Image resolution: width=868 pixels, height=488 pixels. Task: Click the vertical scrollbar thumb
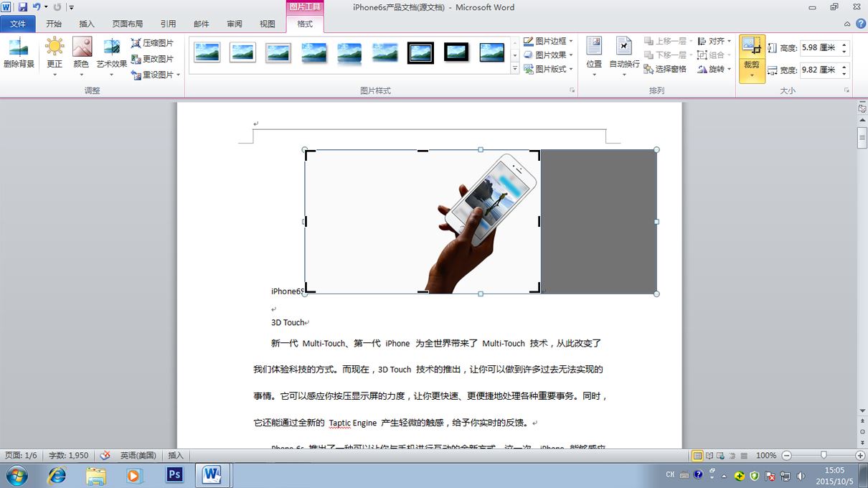click(862, 137)
